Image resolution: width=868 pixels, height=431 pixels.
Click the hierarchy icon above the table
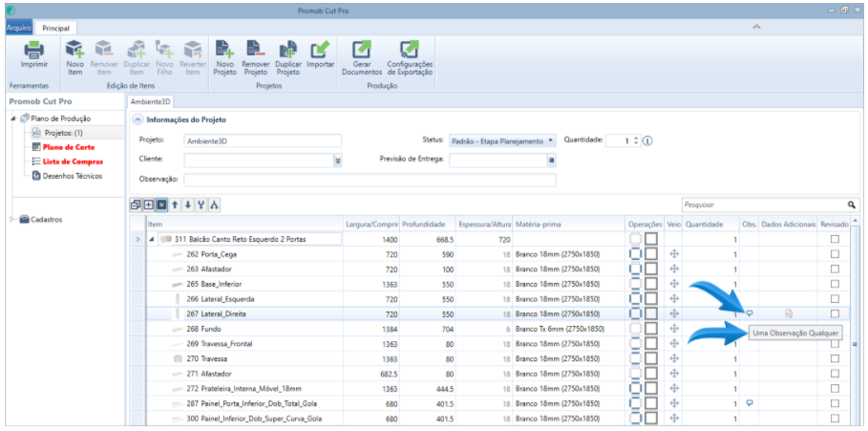coord(214,205)
